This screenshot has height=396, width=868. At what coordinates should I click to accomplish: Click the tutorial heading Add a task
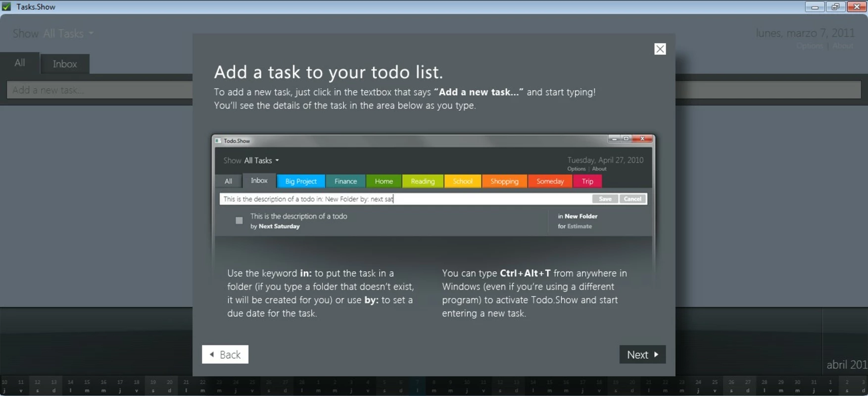[x=328, y=72]
